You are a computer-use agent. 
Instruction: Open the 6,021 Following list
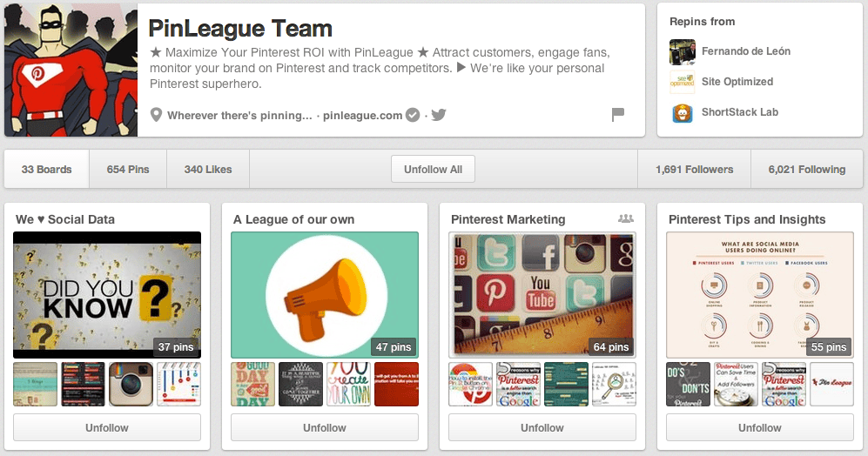point(806,170)
